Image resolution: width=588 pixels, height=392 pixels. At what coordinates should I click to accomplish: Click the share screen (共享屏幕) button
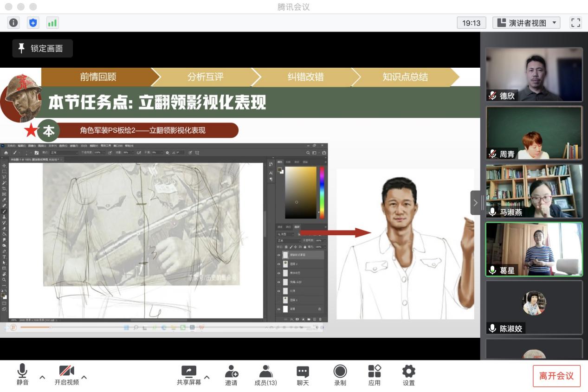189,375
